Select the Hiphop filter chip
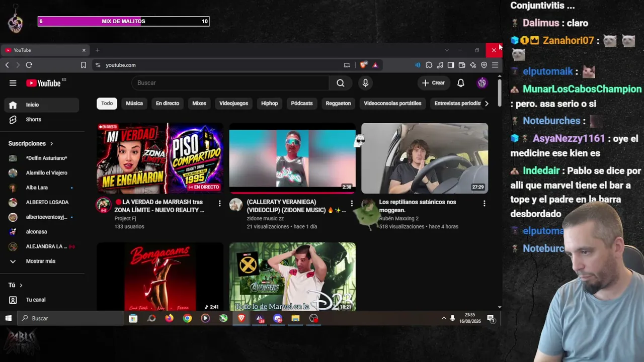Screen dimensions: 644x362 270,104
